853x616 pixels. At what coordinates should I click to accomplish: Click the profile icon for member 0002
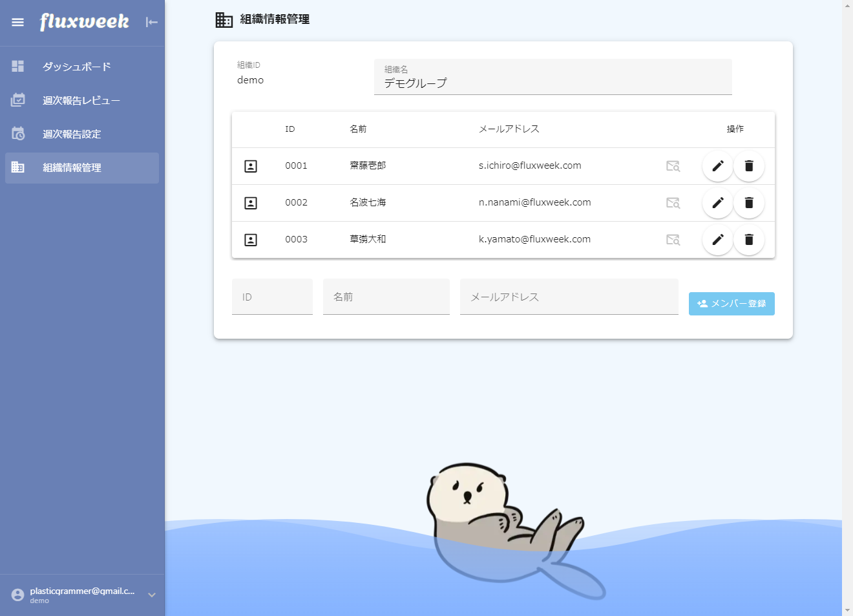coord(251,203)
